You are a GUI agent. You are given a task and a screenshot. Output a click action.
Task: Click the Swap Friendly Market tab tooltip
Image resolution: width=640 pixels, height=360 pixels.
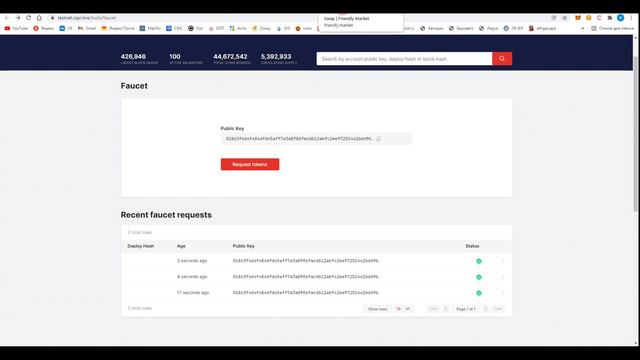[361, 22]
